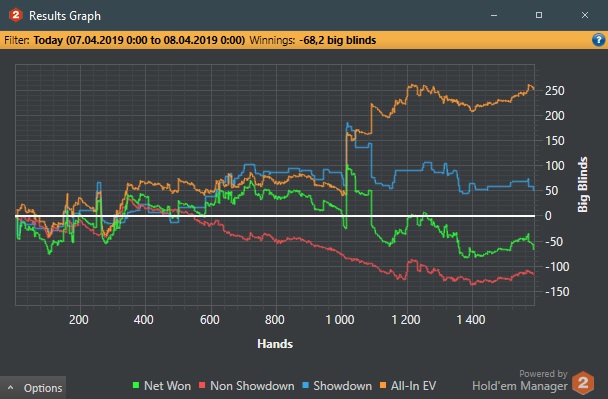Click the green Net Won legend swatch
The height and width of the screenshot is (399, 608).
click(x=136, y=385)
